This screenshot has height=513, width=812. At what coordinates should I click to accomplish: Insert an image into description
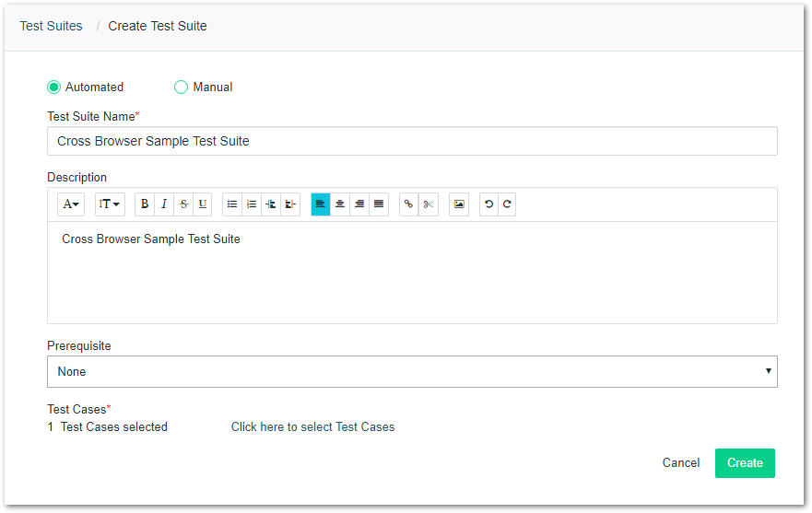coord(459,204)
